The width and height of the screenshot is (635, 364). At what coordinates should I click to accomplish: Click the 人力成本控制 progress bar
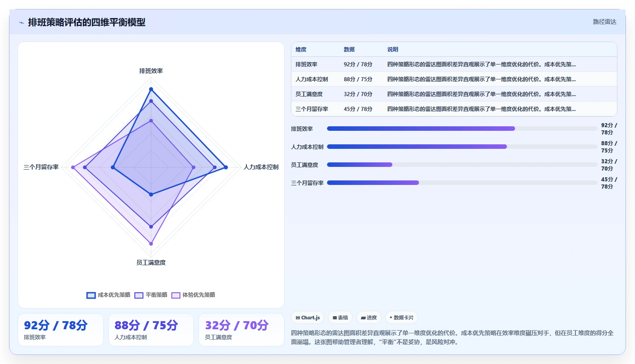click(x=462, y=147)
